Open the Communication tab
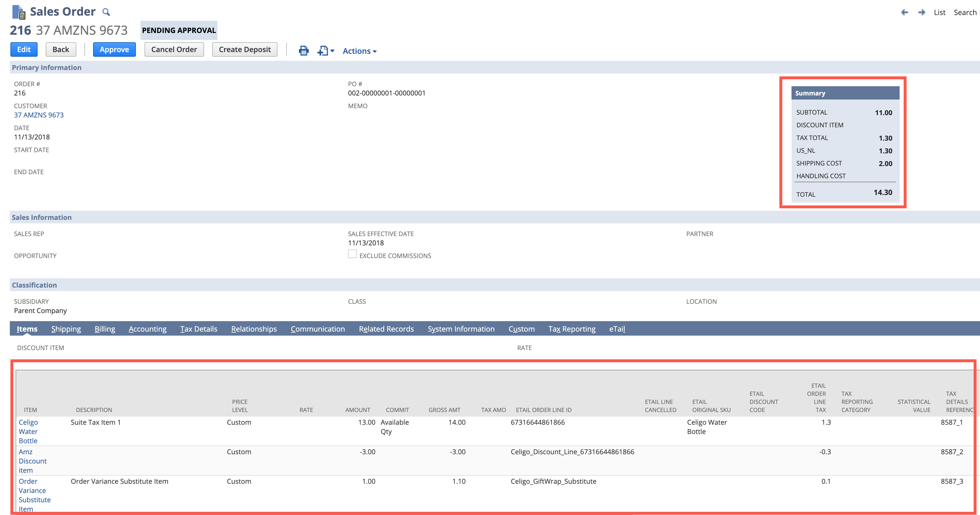Viewport: 980px width, 515px height. (x=318, y=329)
